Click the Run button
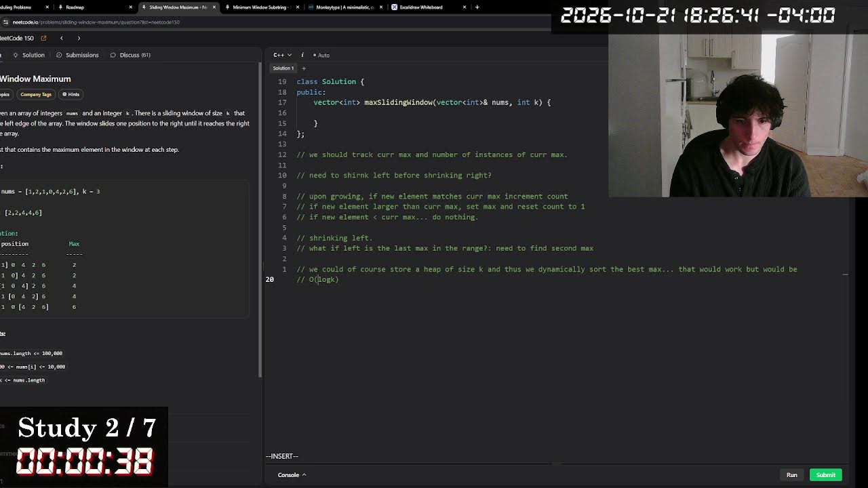 point(791,475)
